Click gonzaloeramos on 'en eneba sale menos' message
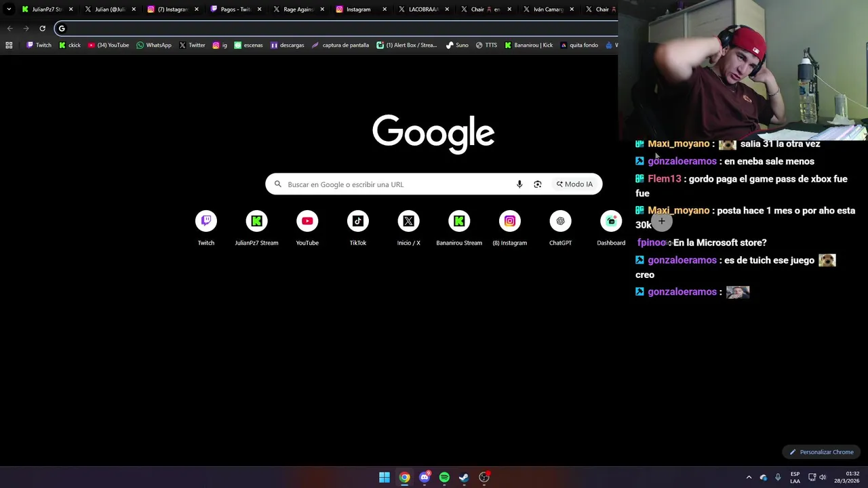 (x=682, y=161)
